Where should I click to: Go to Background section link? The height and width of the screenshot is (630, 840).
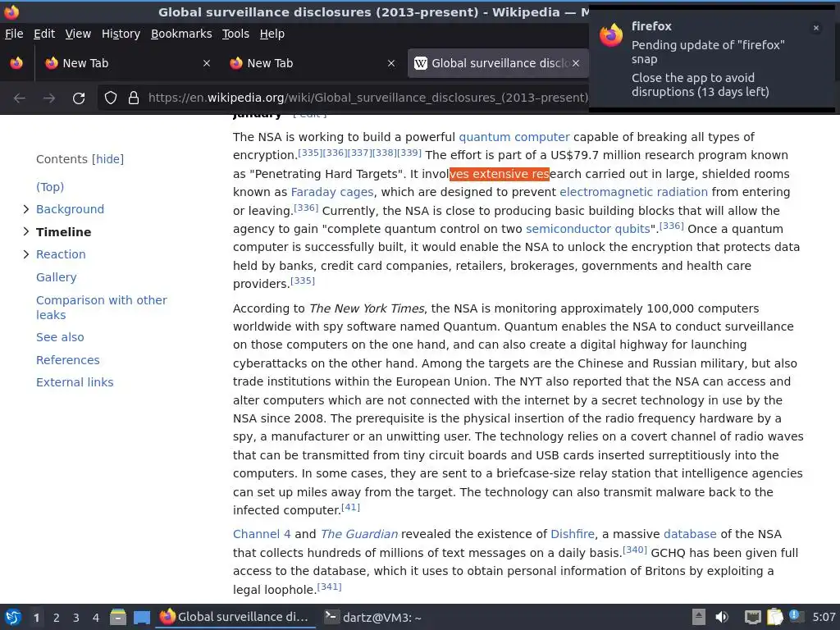click(71, 209)
